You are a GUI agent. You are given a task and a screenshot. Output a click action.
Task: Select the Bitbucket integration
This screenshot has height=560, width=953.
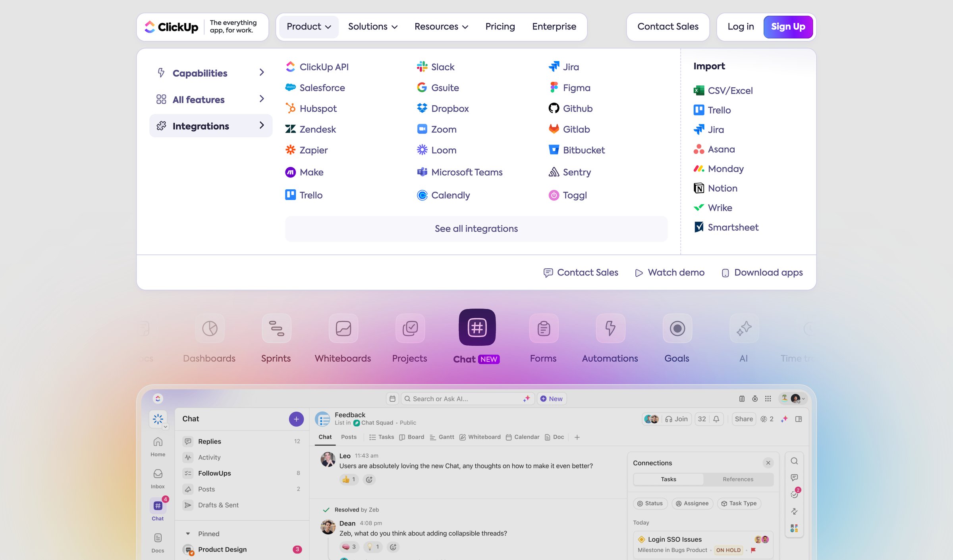tap(577, 150)
